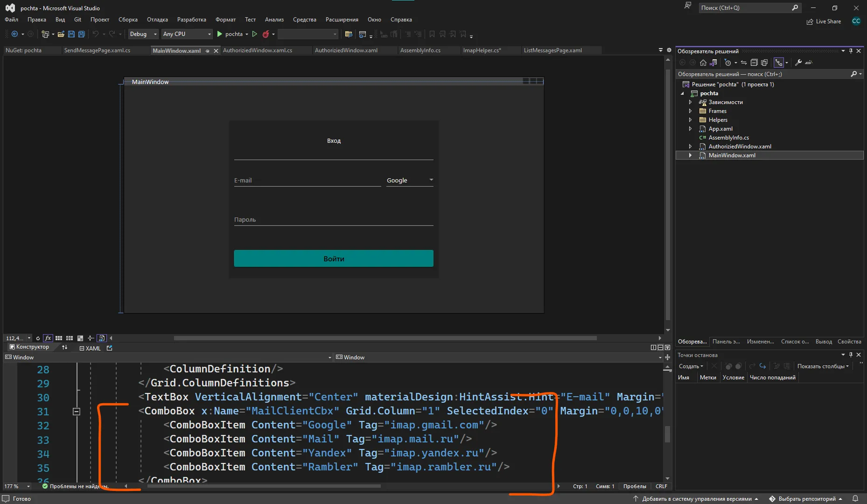Toggle snap to gridlines in designer
867x504 pixels.
(x=70, y=338)
